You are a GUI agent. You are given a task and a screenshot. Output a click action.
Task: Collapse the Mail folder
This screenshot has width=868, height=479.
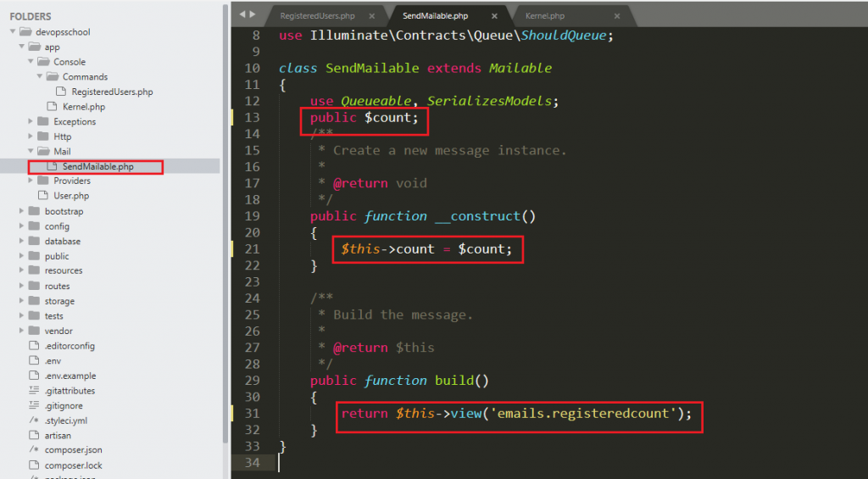tap(31, 152)
